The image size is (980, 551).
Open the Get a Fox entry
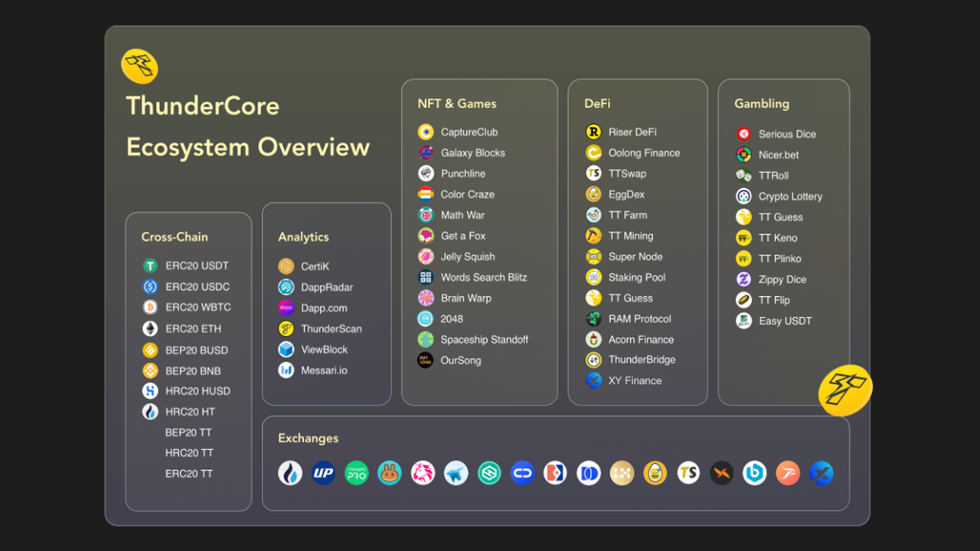click(452, 236)
